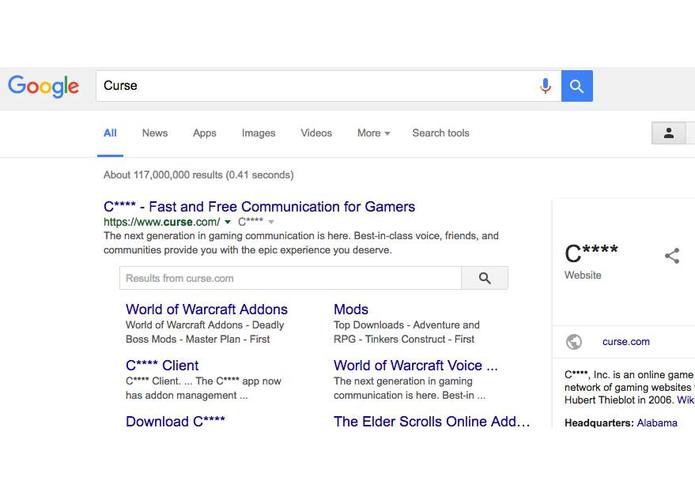Click the share icon in knowledge panel

pyautogui.click(x=672, y=256)
